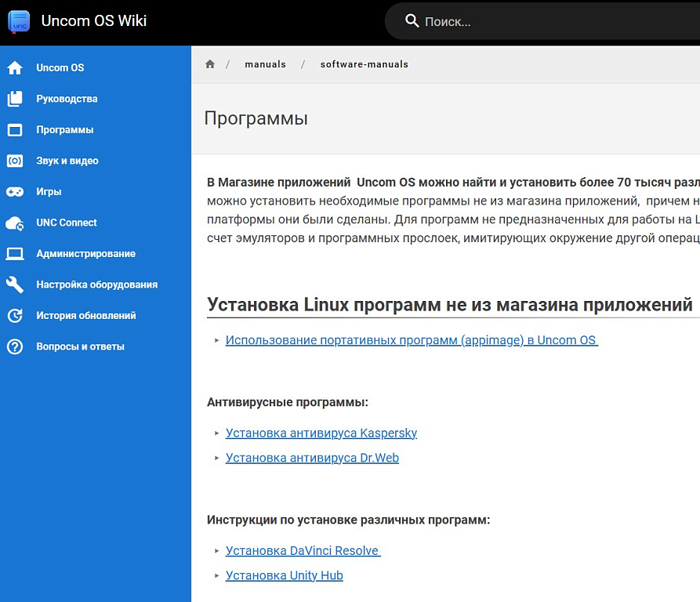The width and height of the screenshot is (700, 602).
Task: Open the manuals breadcrumb
Action: point(265,64)
